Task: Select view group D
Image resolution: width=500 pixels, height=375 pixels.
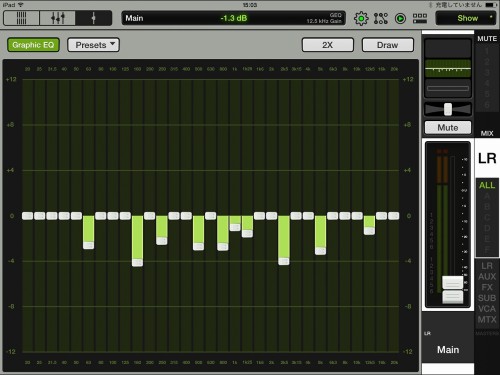Action: [487, 228]
